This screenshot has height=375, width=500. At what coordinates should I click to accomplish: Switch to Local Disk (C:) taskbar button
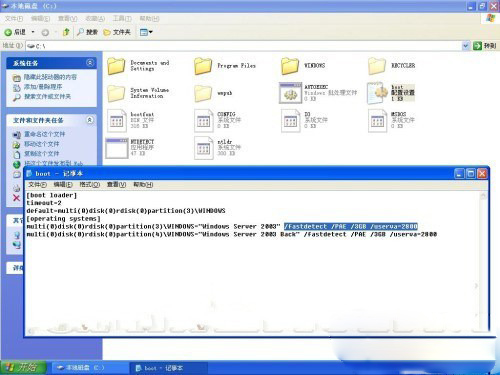pos(89,368)
